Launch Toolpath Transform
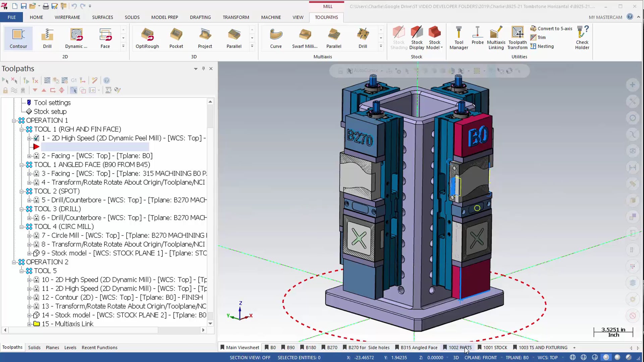Screen dimensions: 644x362 point(517,38)
